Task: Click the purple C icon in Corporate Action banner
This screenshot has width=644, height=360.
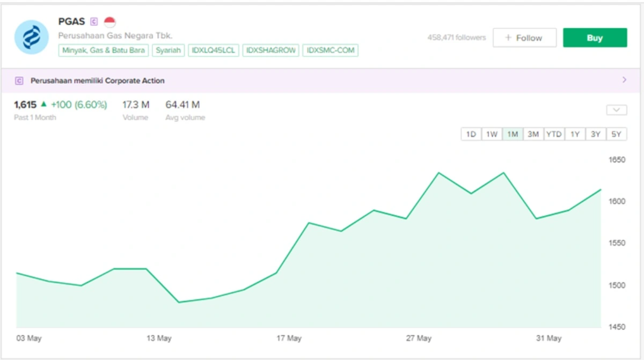Action: tap(19, 81)
